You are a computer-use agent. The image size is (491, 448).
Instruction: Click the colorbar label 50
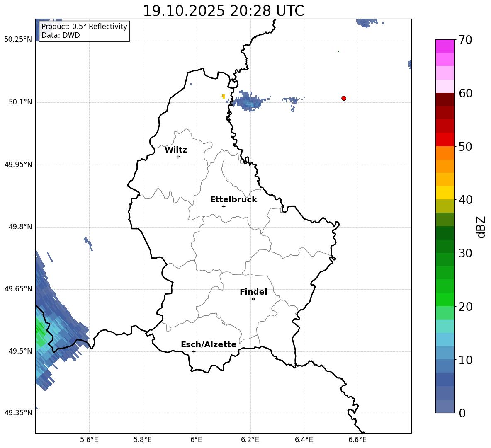[465, 146]
